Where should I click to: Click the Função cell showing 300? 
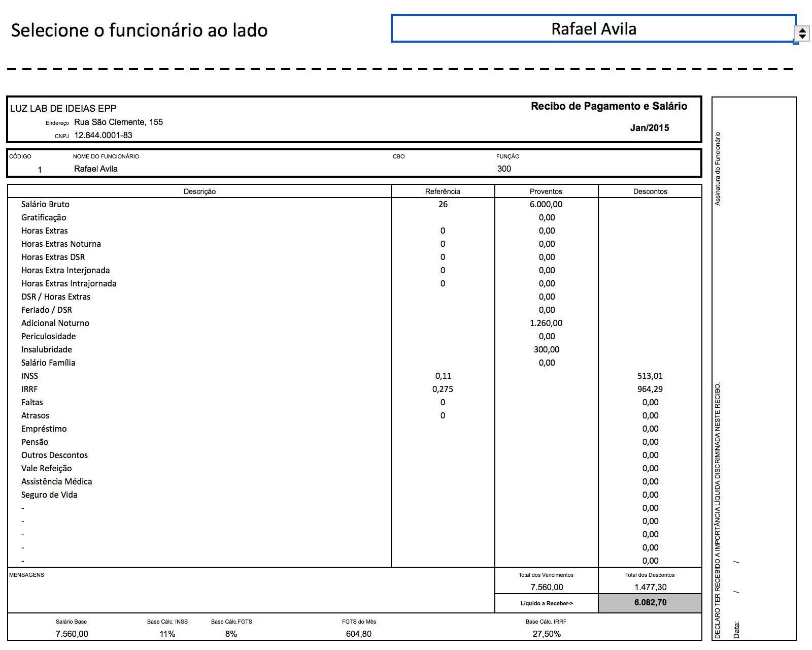point(504,169)
